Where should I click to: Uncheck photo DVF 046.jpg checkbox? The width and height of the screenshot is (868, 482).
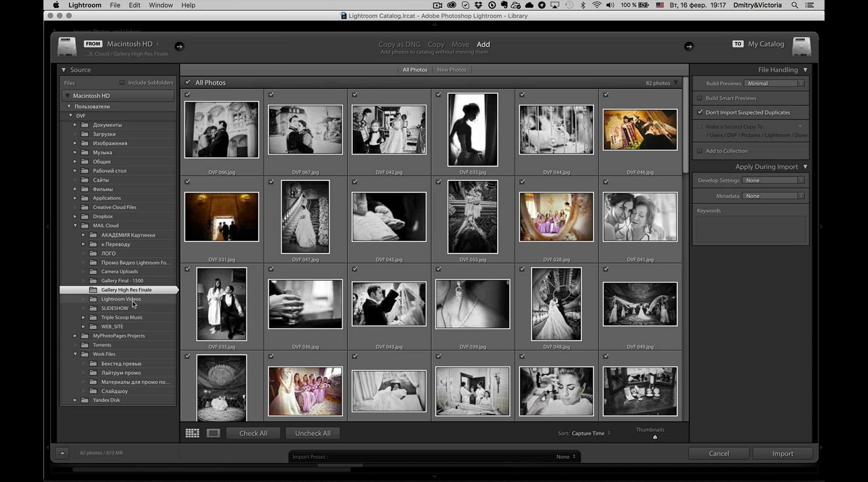(x=606, y=95)
